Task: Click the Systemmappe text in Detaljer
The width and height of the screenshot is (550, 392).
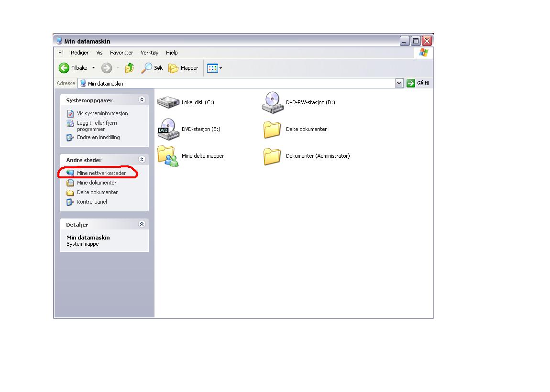Action: pyautogui.click(x=83, y=244)
